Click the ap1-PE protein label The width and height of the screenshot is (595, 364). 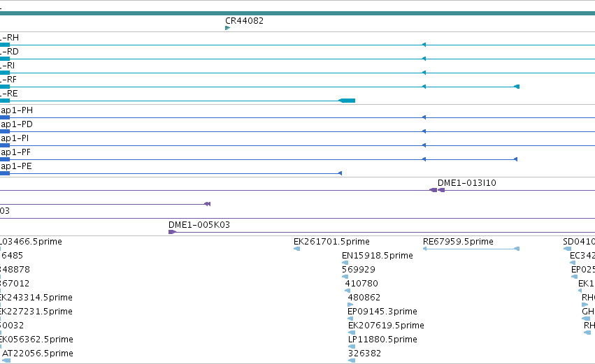point(16,166)
